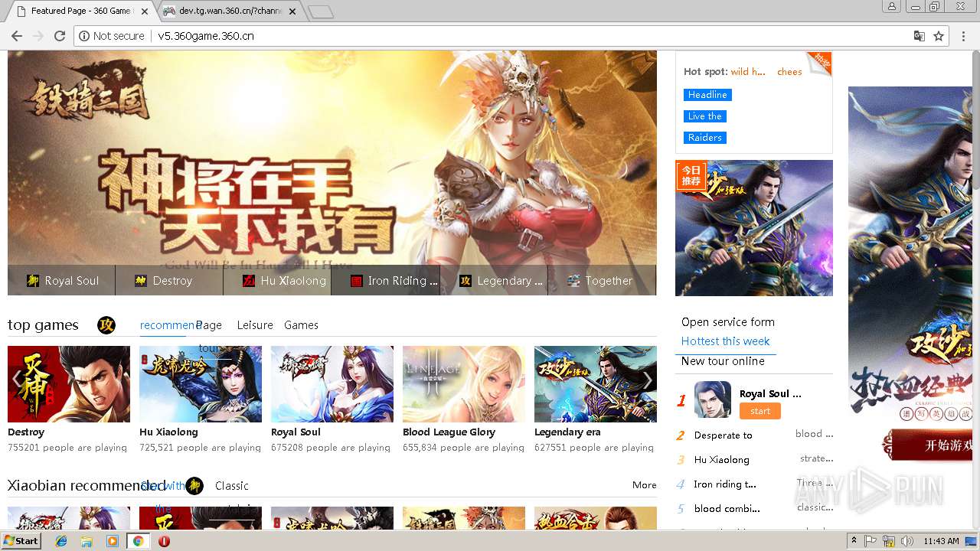Click the translate page icon in address bar
Viewport: 980px width, 551px height.
pyautogui.click(x=920, y=36)
